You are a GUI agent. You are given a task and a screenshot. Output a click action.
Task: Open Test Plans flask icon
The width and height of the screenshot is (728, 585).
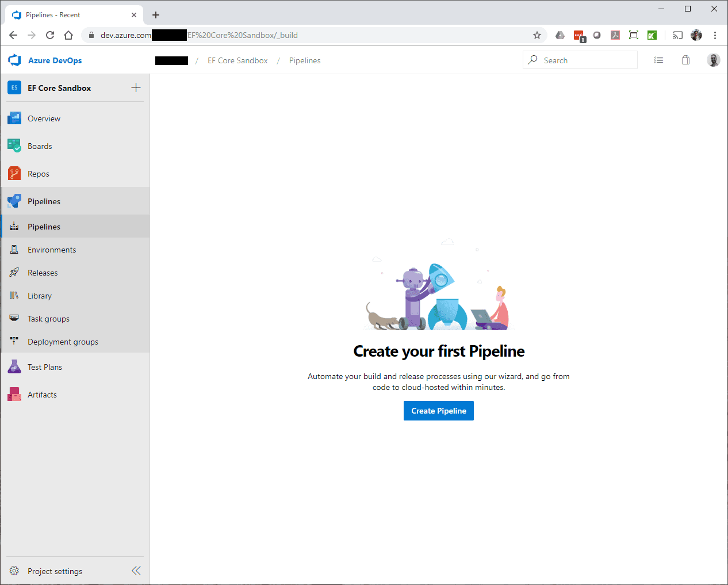tap(14, 367)
